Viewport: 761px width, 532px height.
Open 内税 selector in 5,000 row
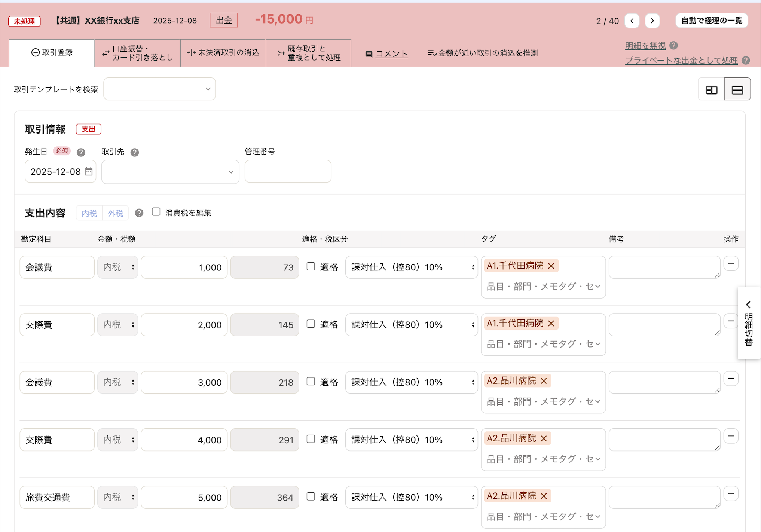coord(117,497)
